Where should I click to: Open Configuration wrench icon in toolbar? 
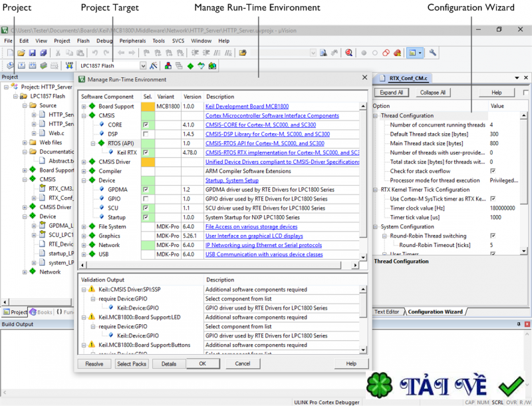pos(432,53)
